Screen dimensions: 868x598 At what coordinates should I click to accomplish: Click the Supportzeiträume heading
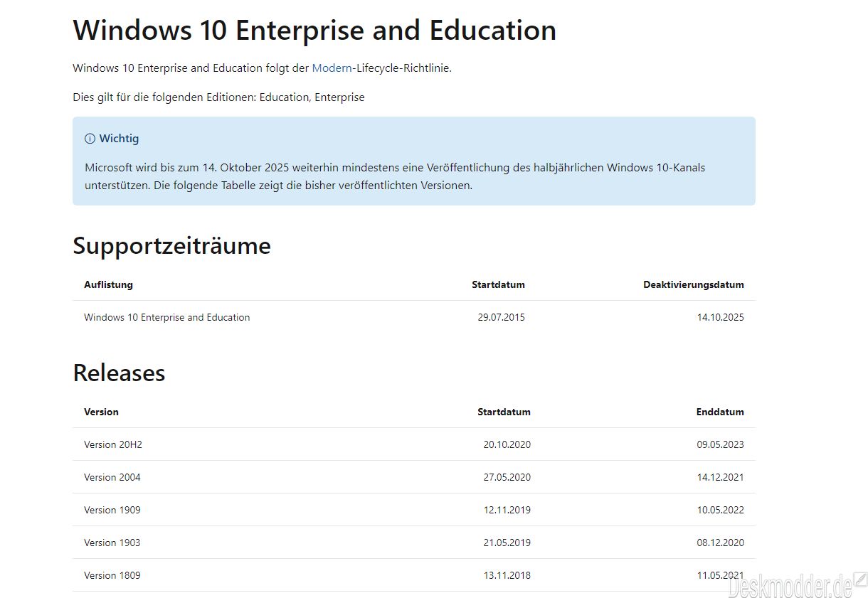tap(171, 246)
